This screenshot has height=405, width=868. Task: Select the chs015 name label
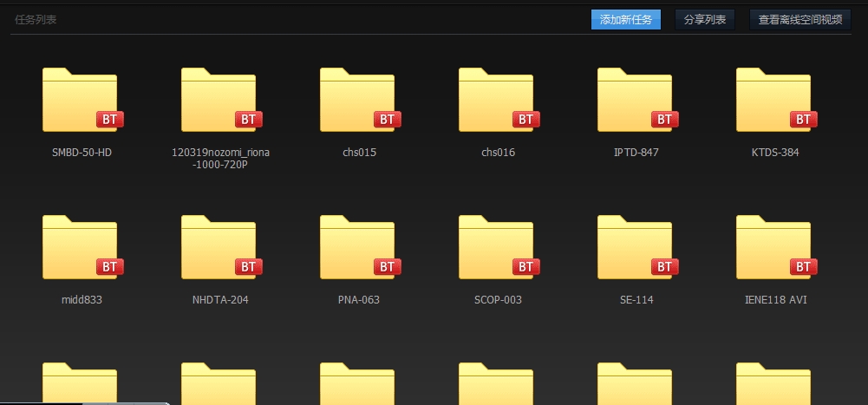[x=359, y=152]
